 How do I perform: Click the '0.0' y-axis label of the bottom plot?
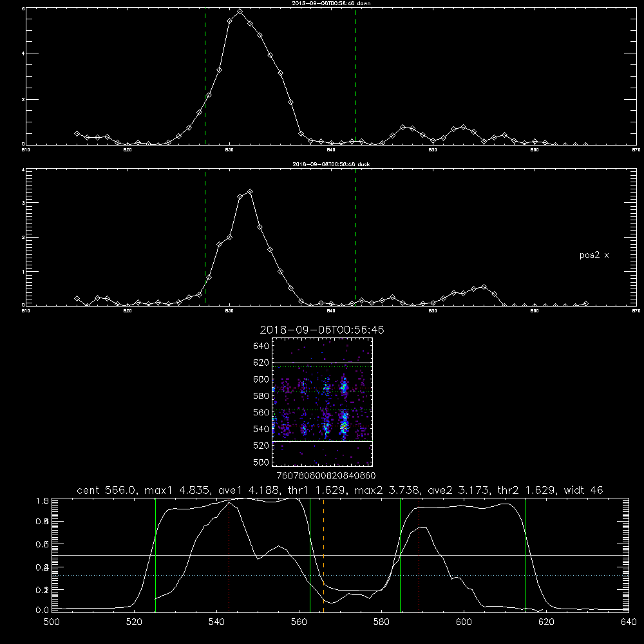(x=42, y=610)
